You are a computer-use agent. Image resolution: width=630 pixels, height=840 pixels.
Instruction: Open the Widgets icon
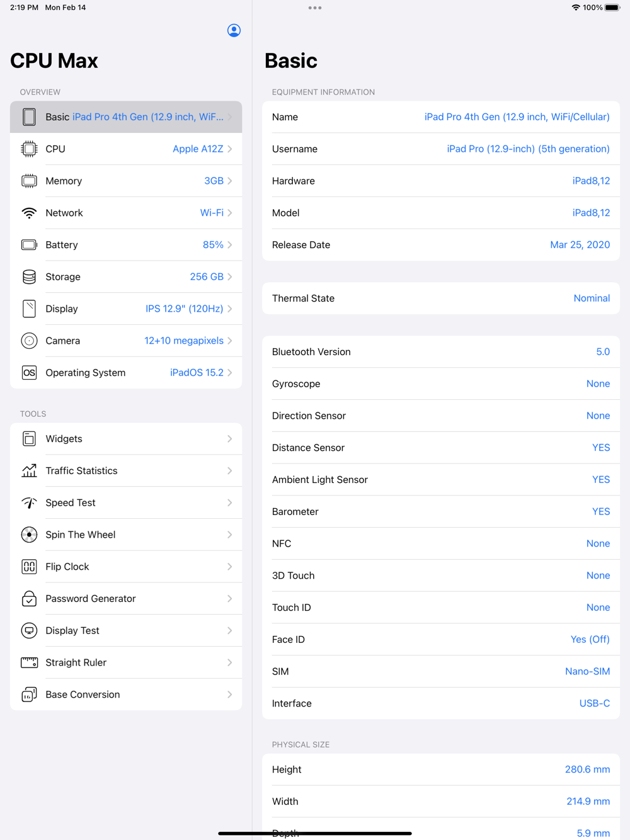(29, 439)
